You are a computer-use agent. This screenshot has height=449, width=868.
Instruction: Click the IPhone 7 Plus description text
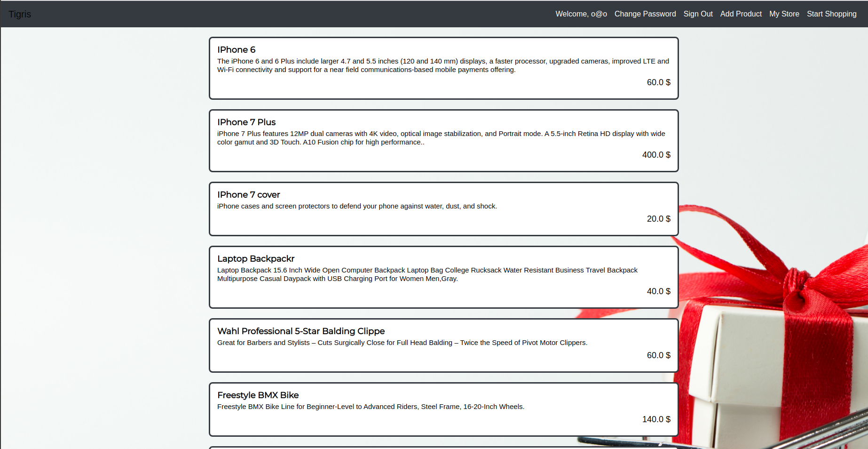point(441,138)
